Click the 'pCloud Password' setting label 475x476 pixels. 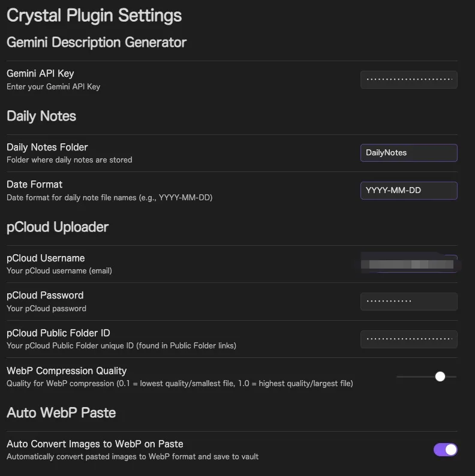coord(45,295)
